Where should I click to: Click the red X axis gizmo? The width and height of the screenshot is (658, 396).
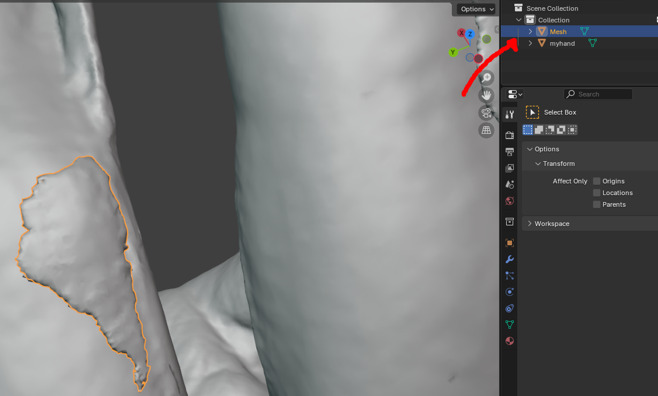click(x=461, y=33)
